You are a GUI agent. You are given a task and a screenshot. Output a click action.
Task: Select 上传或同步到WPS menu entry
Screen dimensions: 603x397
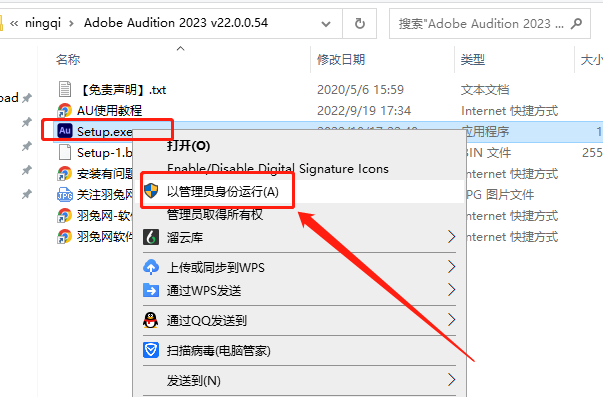click(x=299, y=267)
